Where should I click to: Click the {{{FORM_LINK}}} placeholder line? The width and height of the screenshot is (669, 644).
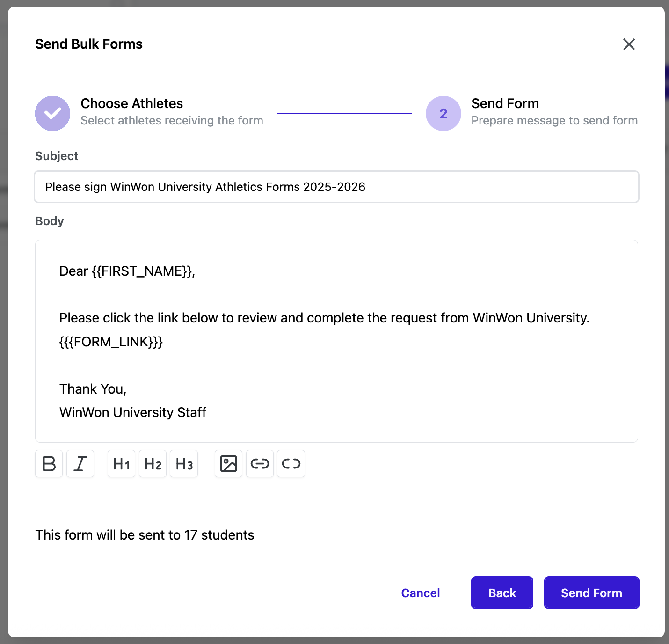(111, 342)
